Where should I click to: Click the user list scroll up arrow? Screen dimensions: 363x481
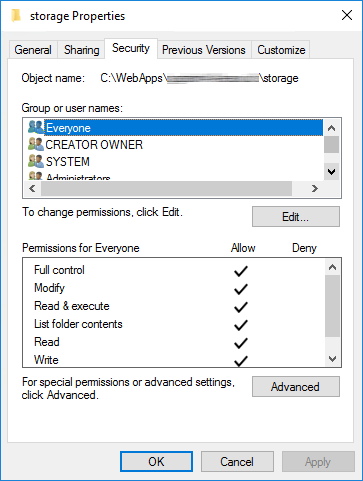coord(331,128)
